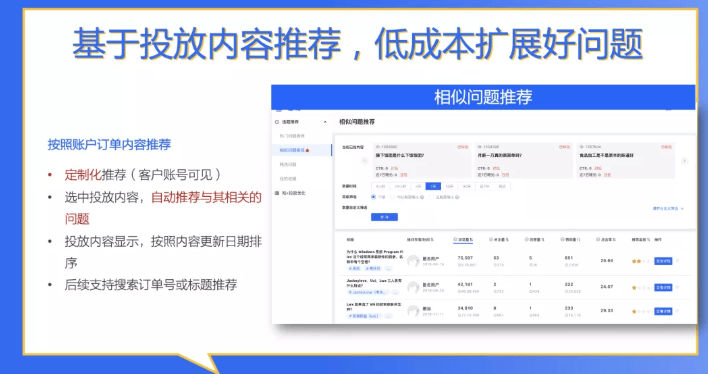
Task: Click help icon beside middle radio option
Action: (x=422, y=197)
